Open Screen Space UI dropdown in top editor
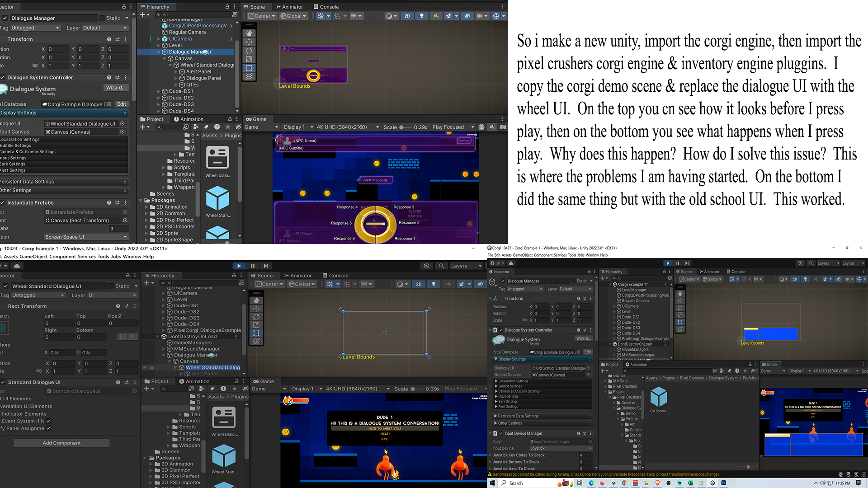The width and height of the screenshot is (868, 488). [x=86, y=237]
